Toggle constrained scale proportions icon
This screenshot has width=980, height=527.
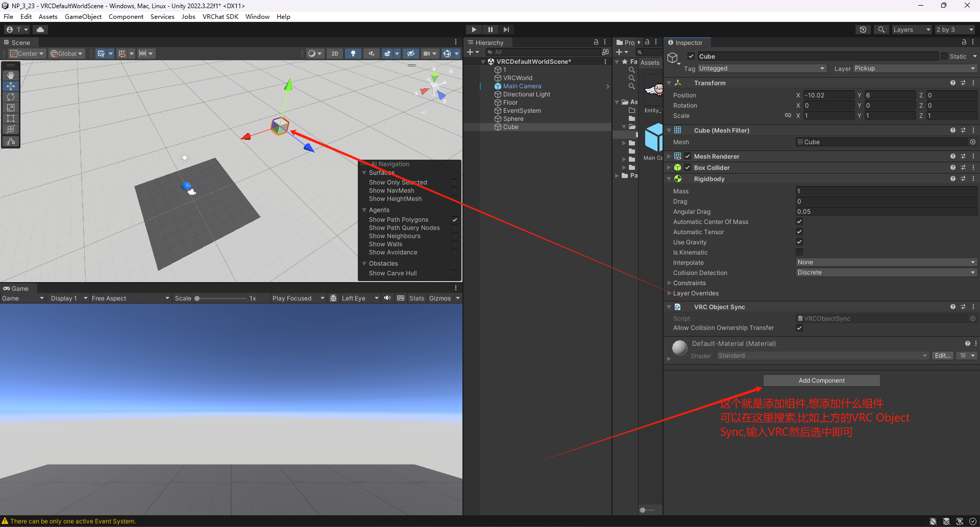click(788, 116)
